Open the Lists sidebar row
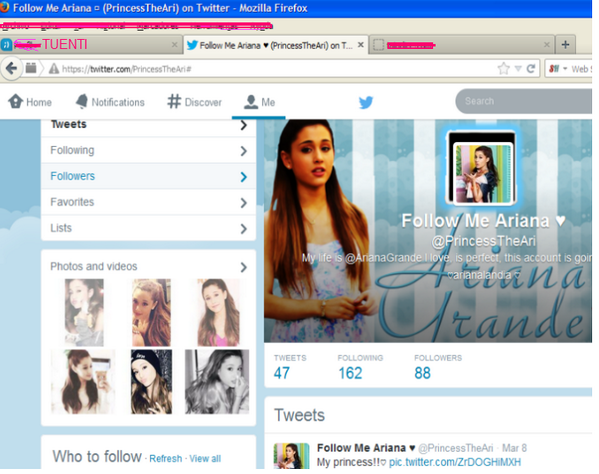This screenshot has height=474, width=599. (x=149, y=228)
